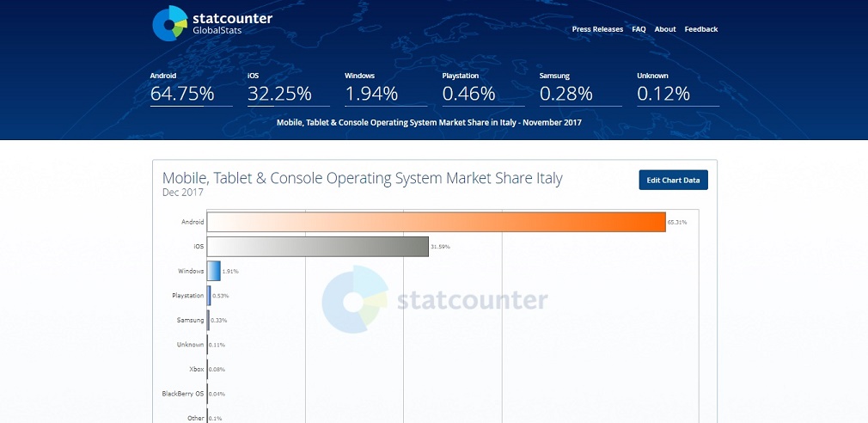Click the 65.31% Android value label
The image size is (868, 423).
[x=677, y=222]
